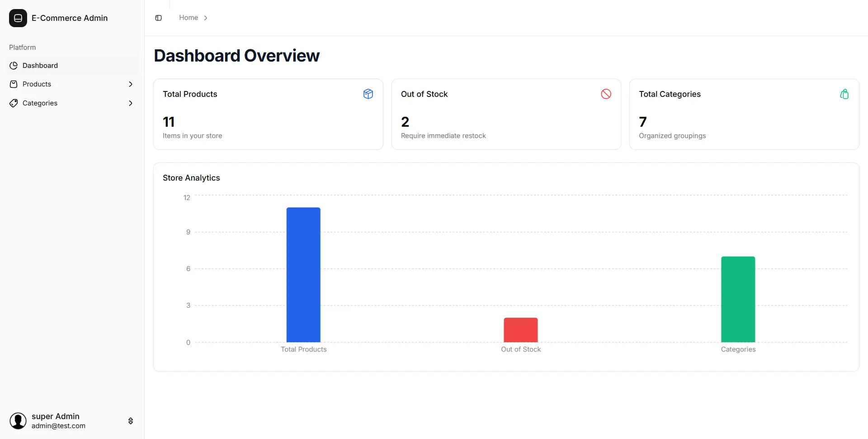Click the blue box icon on Total Products card
Viewport: 868px width, 439px height.
(368, 94)
